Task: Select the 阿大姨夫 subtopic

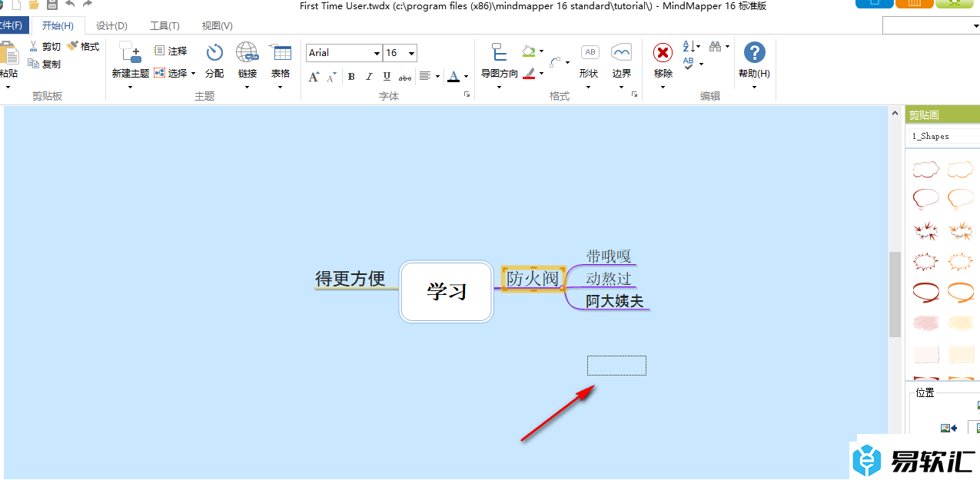Action: 615,302
